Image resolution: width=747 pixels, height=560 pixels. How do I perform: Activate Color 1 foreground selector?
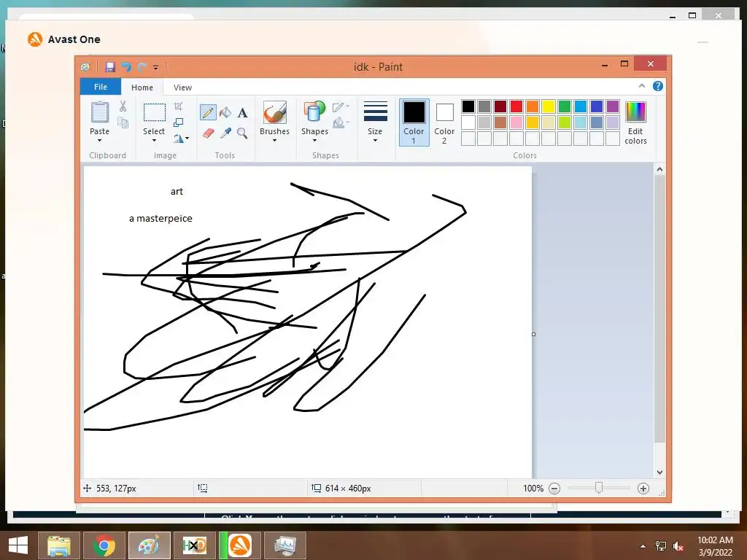click(x=414, y=122)
